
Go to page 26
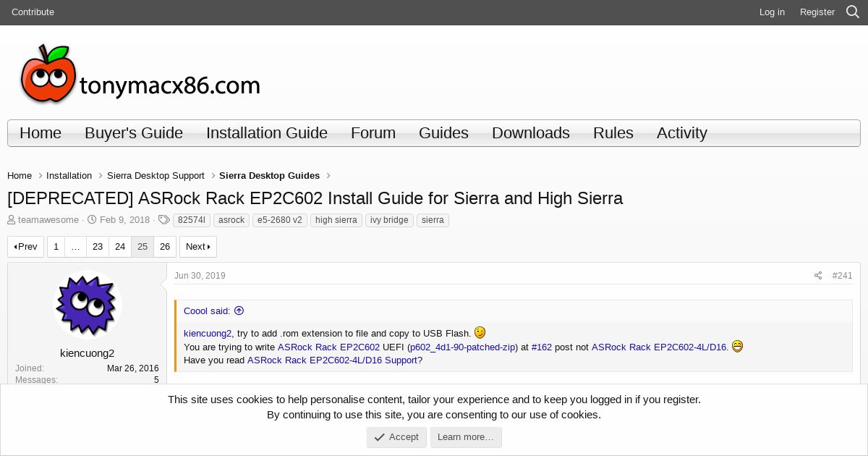(165, 247)
